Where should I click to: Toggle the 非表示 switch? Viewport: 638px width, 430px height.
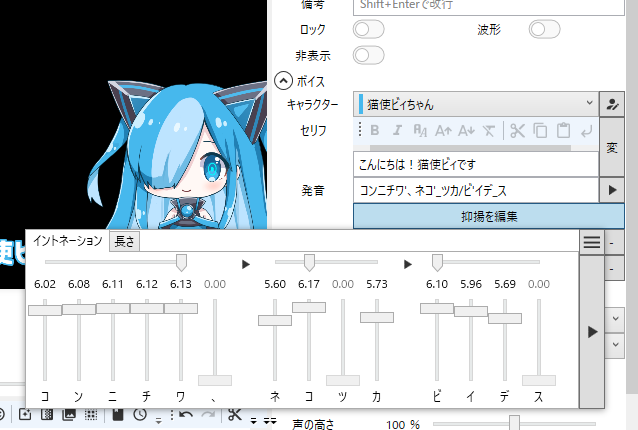[x=368, y=55]
